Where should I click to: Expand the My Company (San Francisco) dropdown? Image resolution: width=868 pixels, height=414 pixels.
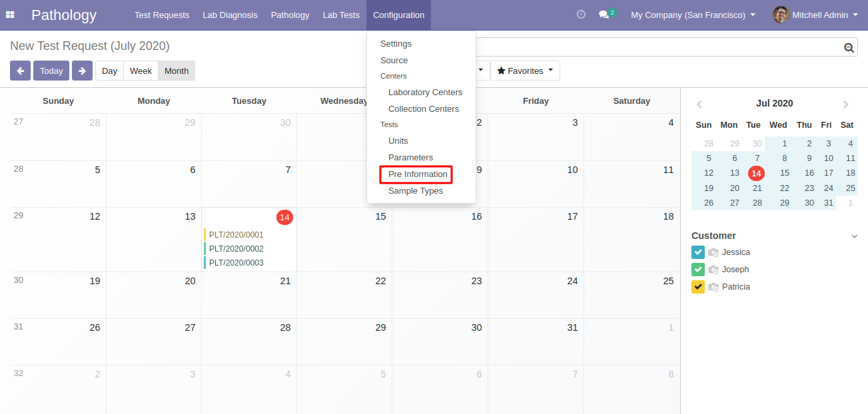tap(693, 13)
